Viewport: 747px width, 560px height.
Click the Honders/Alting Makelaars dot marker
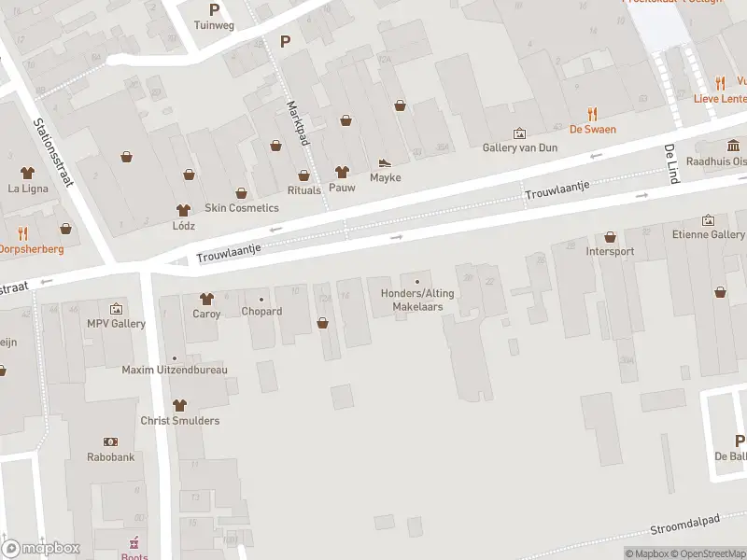417,282
